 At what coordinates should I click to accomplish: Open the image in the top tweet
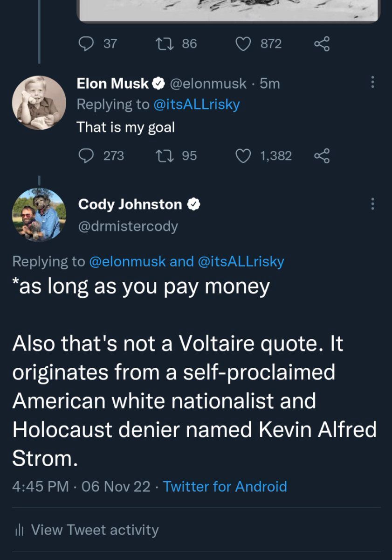point(228,10)
